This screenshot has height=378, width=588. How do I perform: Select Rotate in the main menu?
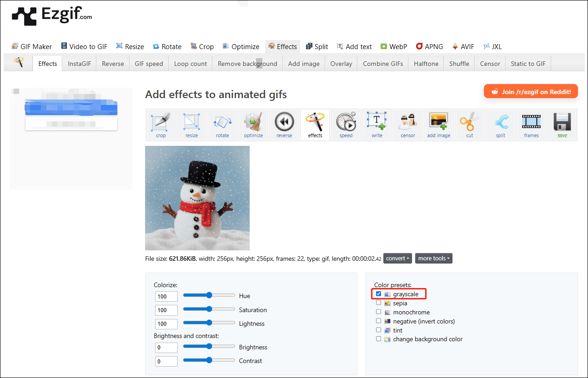[x=167, y=46]
